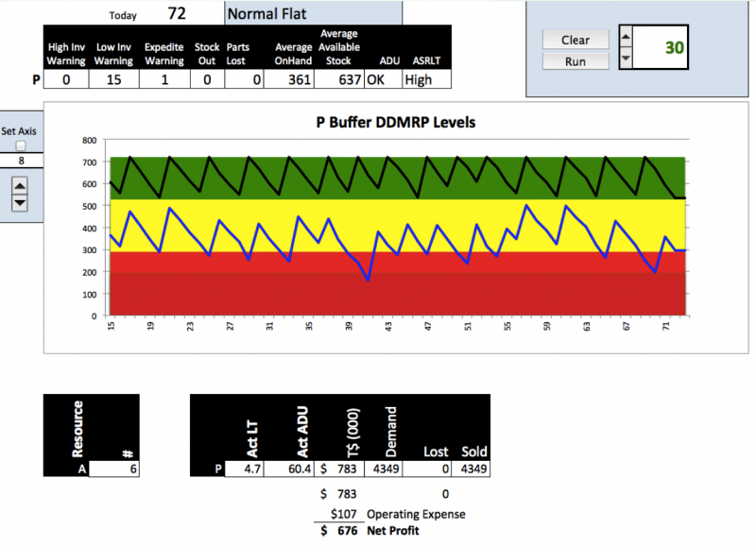Click the P Buffer DDMRP Levels chart title
This screenshot has width=756, height=546.
pyautogui.click(x=395, y=123)
